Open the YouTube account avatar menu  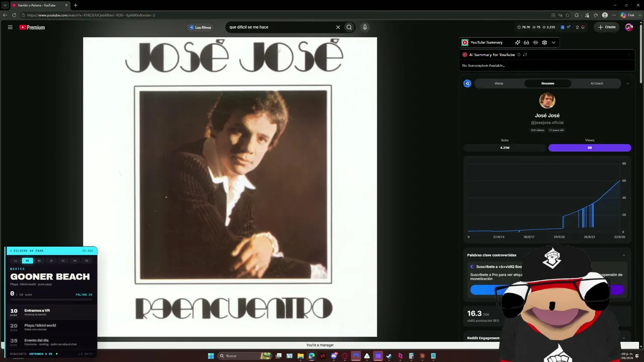tap(629, 27)
